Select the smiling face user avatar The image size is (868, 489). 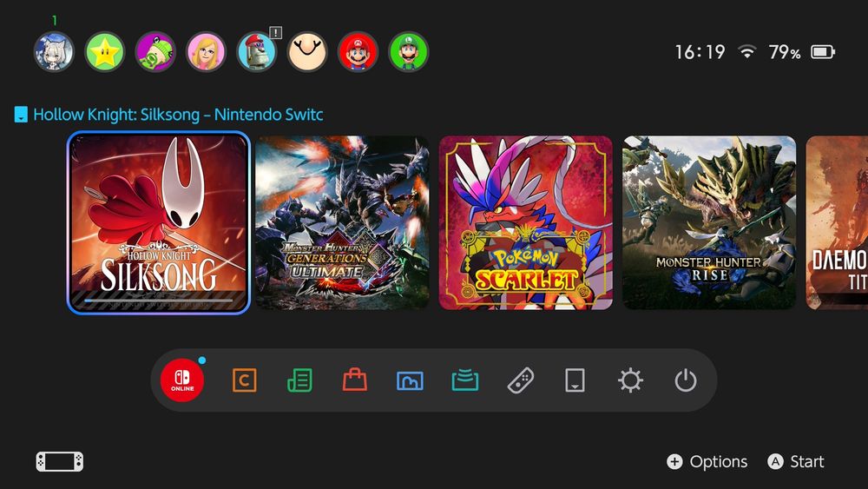point(307,52)
